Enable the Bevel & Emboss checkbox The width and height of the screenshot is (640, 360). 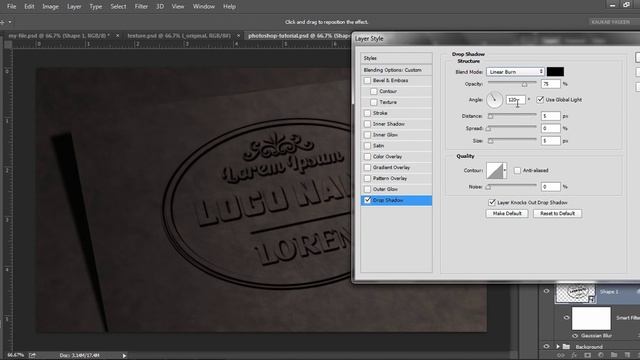[x=367, y=81]
